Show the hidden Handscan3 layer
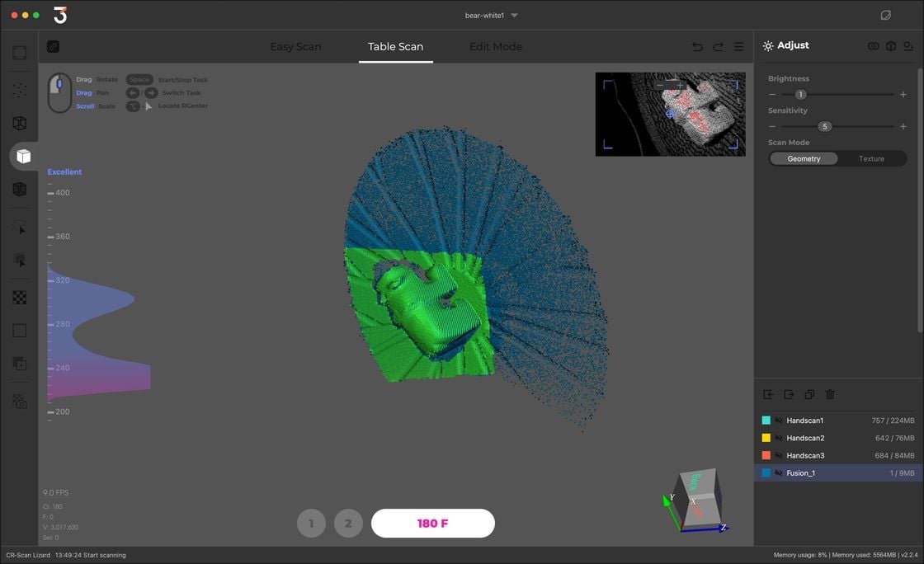The width and height of the screenshot is (924, 564). (778, 456)
